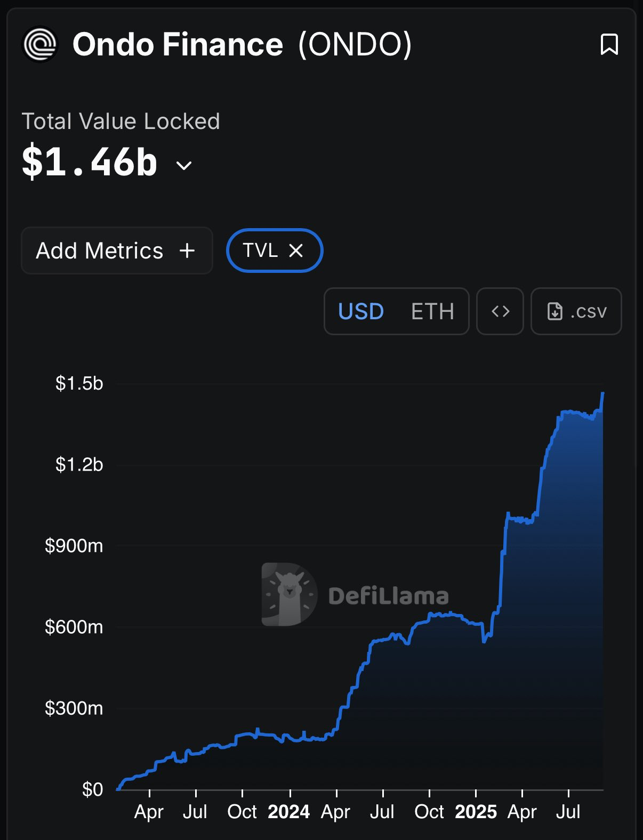Expand the $1.46b TVL chevron
Screen dimensions: 643x840
[184, 166]
